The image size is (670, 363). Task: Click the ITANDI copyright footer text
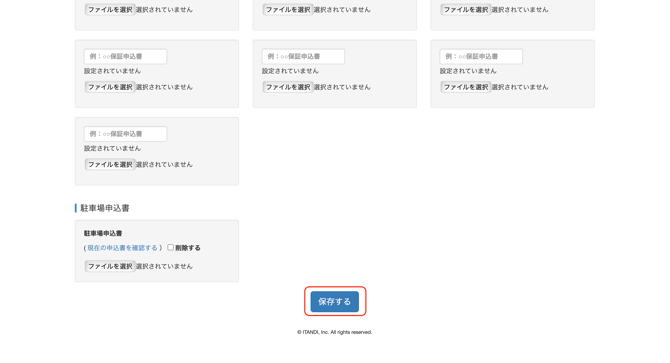[x=335, y=332]
